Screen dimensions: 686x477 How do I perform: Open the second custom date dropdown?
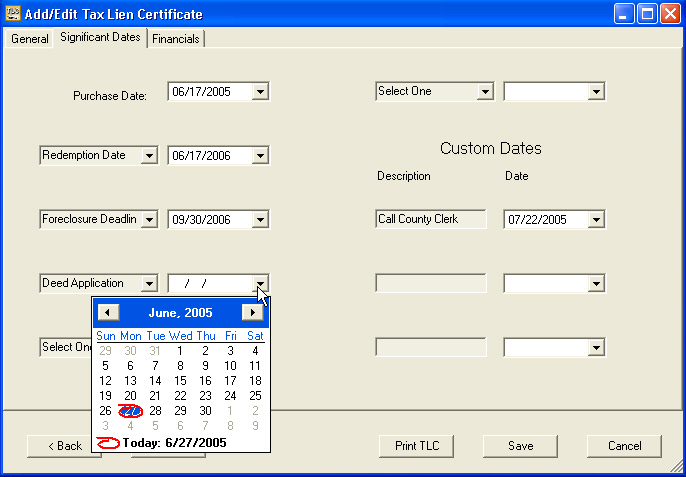point(596,284)
